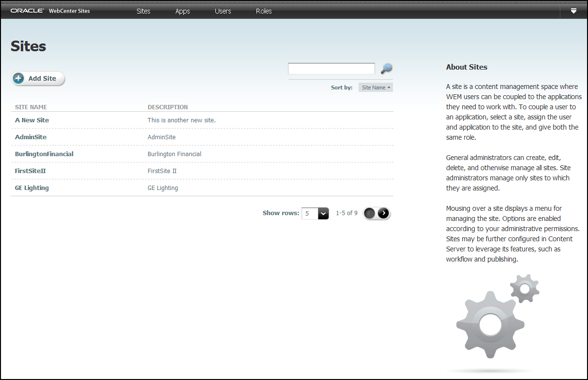Click the Oracle WebCenter Sites logo

click(x=50, y=11)
